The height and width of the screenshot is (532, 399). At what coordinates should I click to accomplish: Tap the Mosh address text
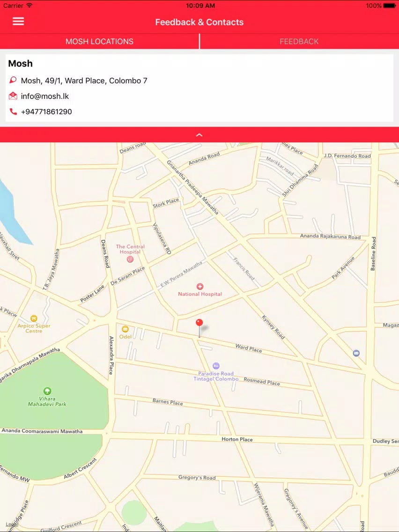pos(84,81)
